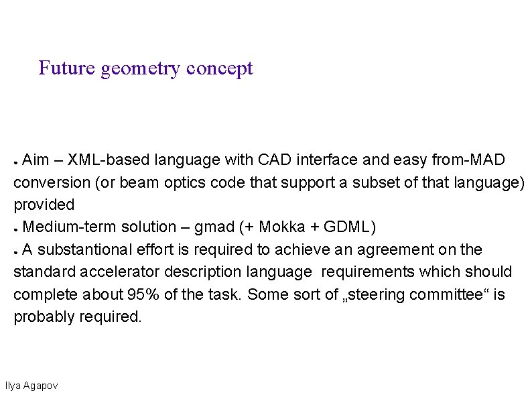This screenshot has width=532, height=399.
Task: Click the word from-MAD
Action: click(x=468, y=160)
